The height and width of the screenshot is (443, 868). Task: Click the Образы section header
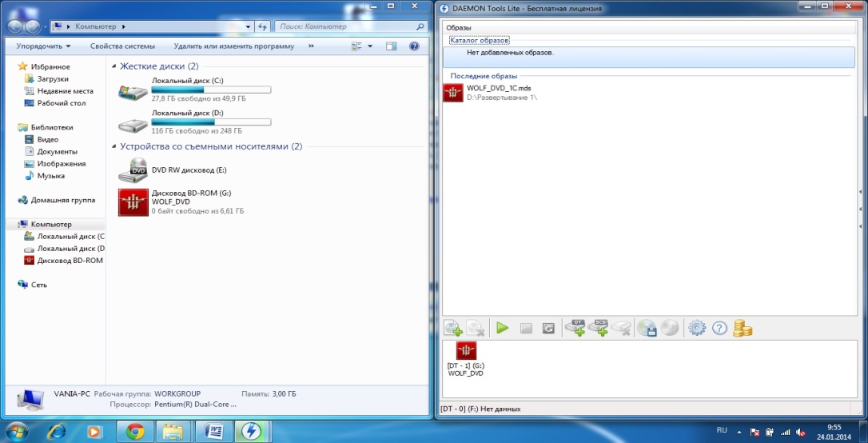coord(459,28)
